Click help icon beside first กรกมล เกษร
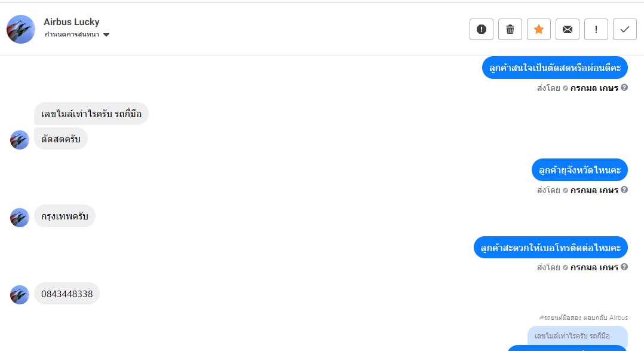Viewport: 644px width, 351px height. click(624, 87)
